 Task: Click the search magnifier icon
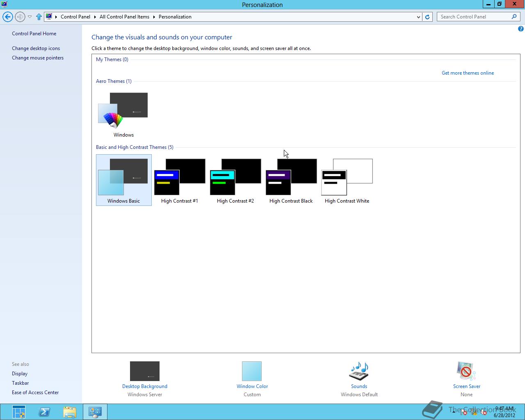[514, 17]
